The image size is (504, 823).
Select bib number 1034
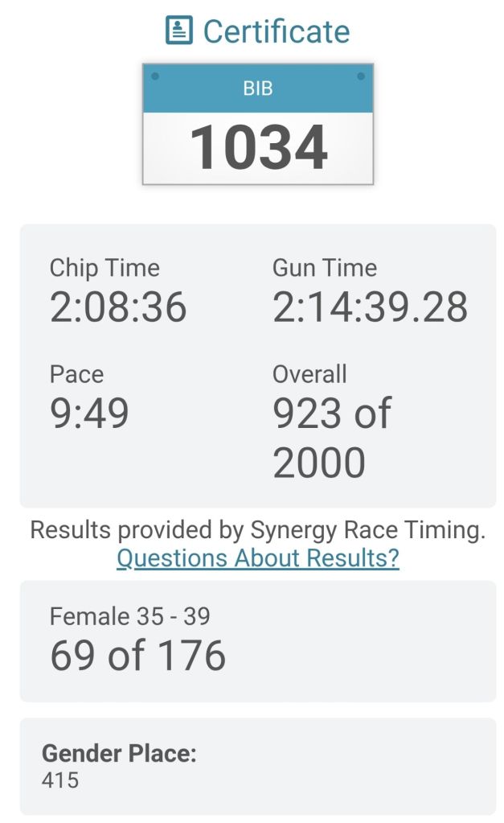click(x=258, y=148)
